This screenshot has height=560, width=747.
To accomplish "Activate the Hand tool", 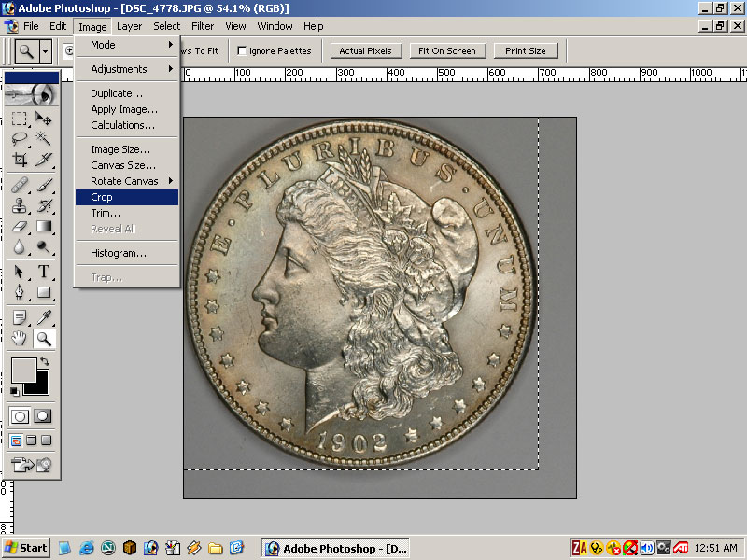I will (20, 339).
